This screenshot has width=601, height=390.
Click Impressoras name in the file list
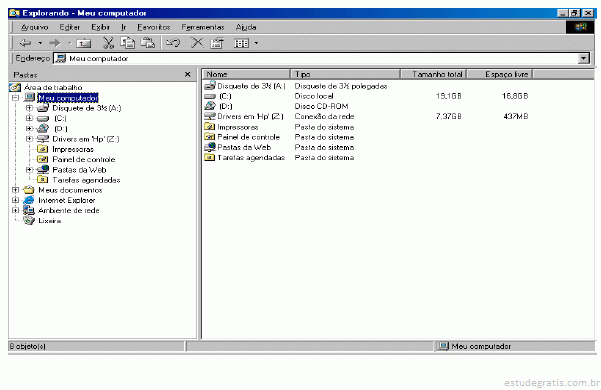238,127
